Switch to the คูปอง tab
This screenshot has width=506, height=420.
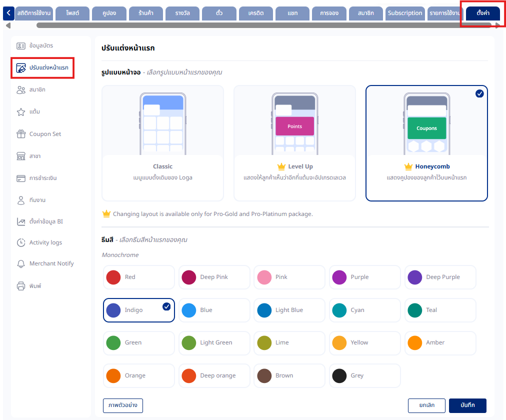click(x=109, y=13)
